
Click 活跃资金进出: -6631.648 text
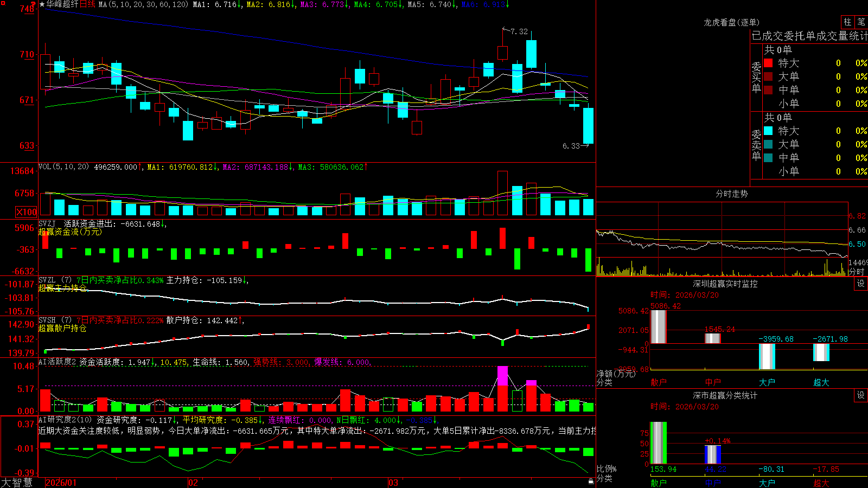click(112, 223)
